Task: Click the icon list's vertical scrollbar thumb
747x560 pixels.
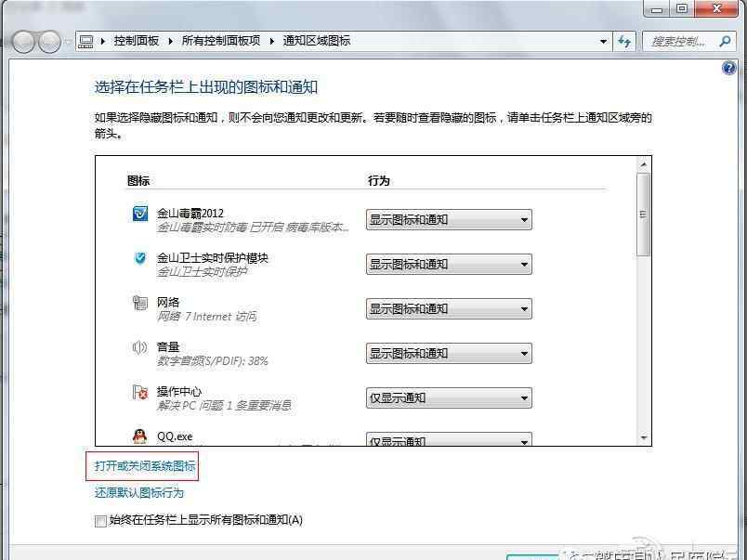Action: (x=643, y=215)
